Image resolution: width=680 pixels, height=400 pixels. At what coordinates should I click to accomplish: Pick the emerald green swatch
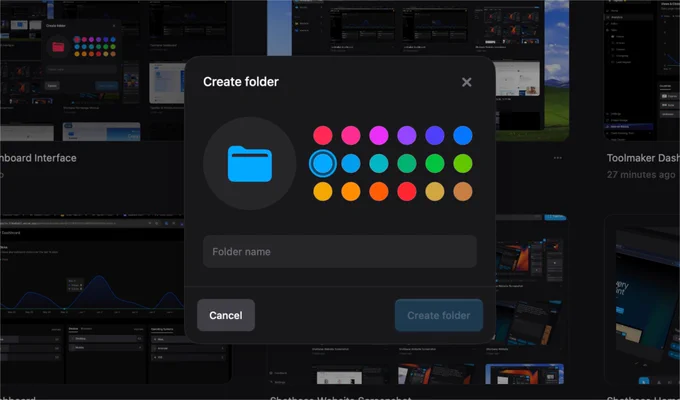click(x=407, y=164)
